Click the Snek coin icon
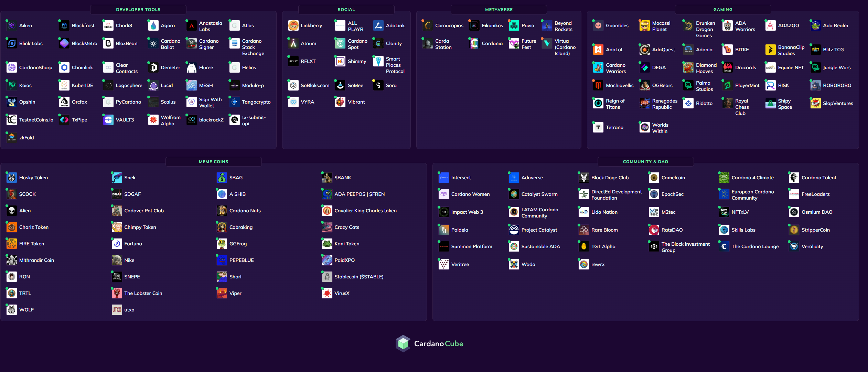Viewport: 868px width, 372px height. (117, 178)
